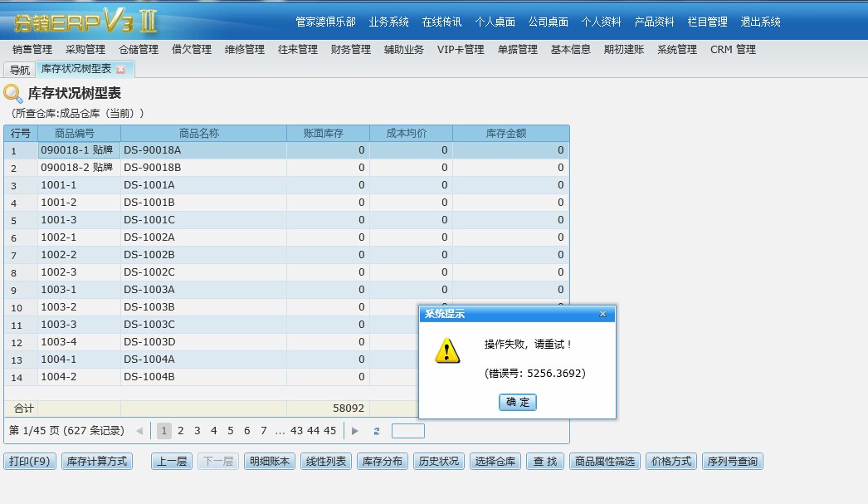Open the CRM 管理 menu
This screenshot has height=504, width=868.
[x=733, y=49]
